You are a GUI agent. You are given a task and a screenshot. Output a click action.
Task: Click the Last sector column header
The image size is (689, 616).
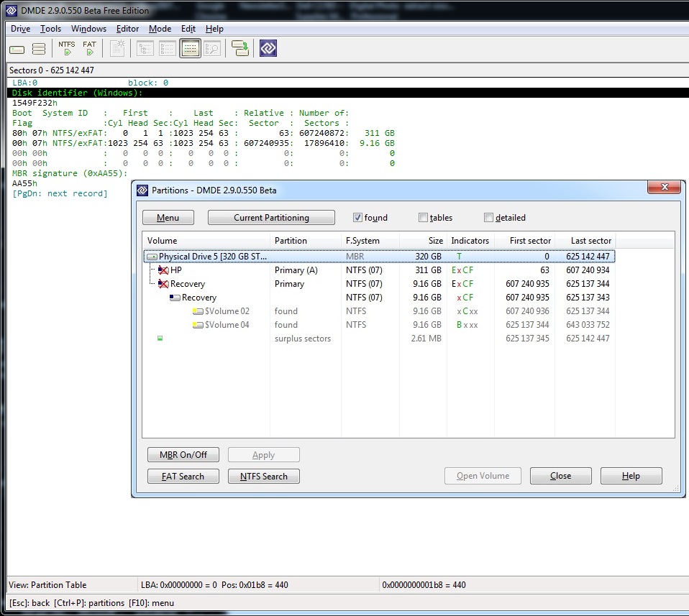coord(585,241)
